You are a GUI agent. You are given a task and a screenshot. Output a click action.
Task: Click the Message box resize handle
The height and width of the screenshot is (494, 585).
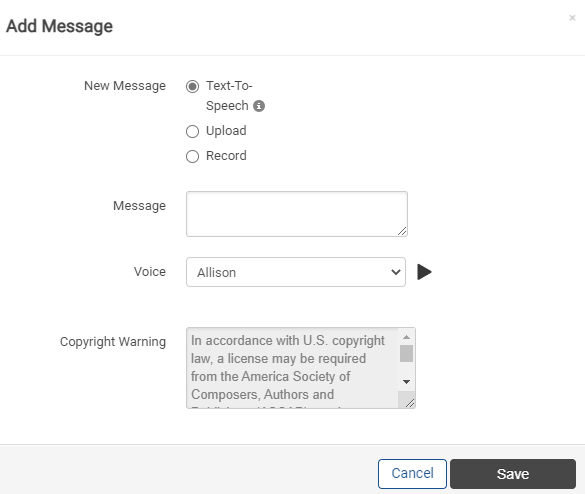(402, 232)
